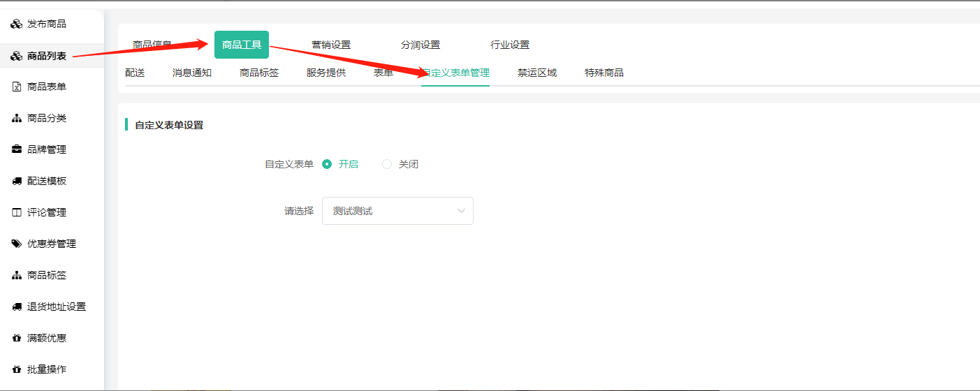Viewport: 980px width, 391px height.
Task: Click the 商品分类 hierarchy icon
Action: tap(17, 119)
